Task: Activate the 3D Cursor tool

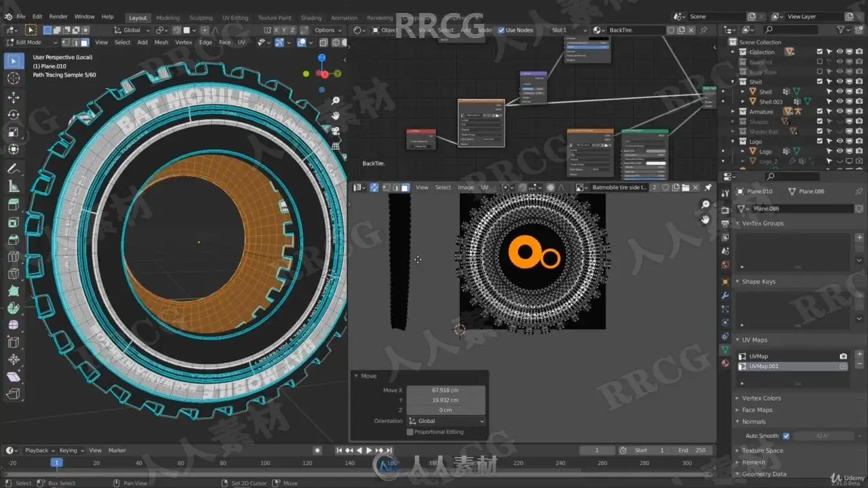Action: point(13,79)
